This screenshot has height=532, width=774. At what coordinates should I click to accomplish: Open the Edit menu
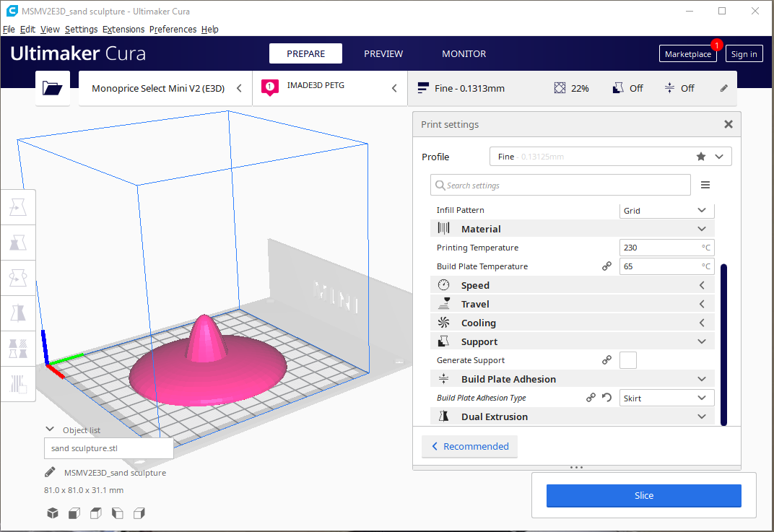click(x=27, y=29)
